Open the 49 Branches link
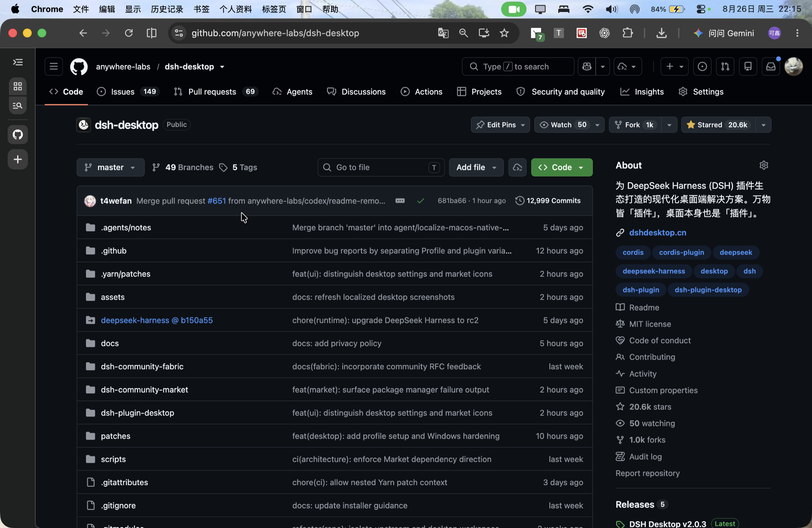The width and height of the screenshot is (812, 528). 183,167
